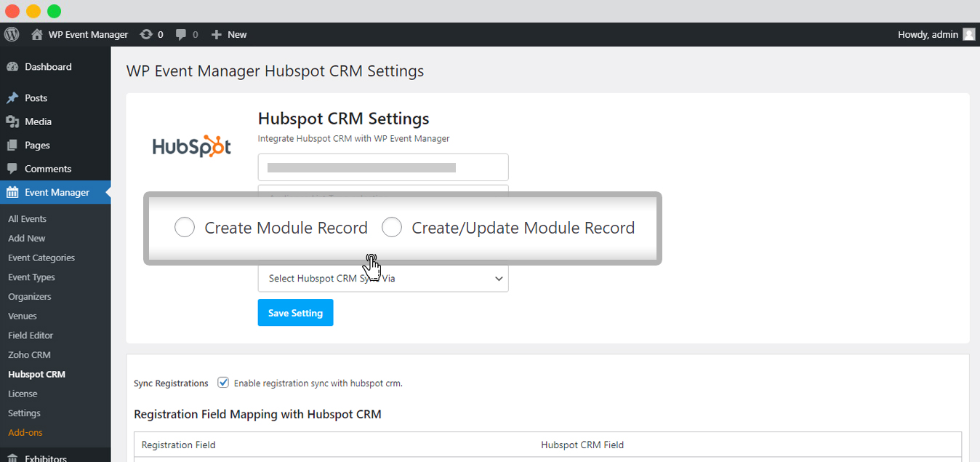Select the Create Module Record radio button

point(185,228)
